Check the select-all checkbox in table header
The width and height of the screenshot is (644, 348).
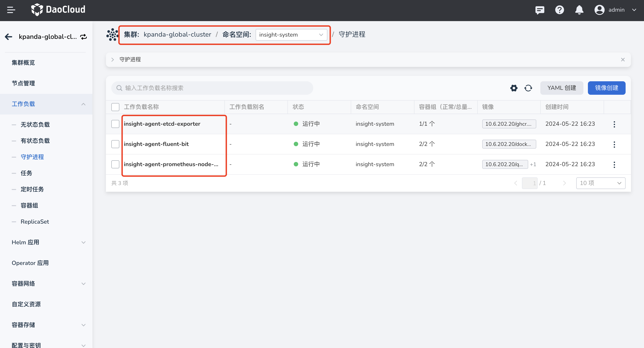[115, 107]
